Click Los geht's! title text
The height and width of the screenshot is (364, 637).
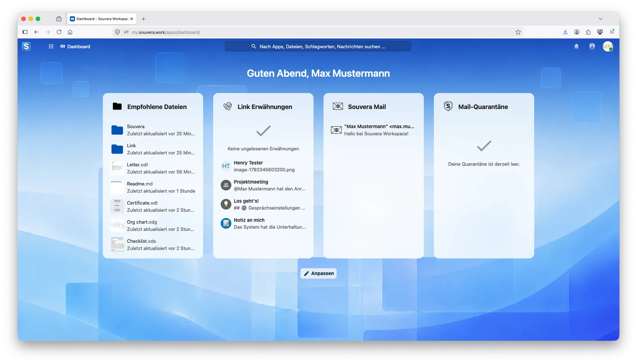[x=246, y=201]
